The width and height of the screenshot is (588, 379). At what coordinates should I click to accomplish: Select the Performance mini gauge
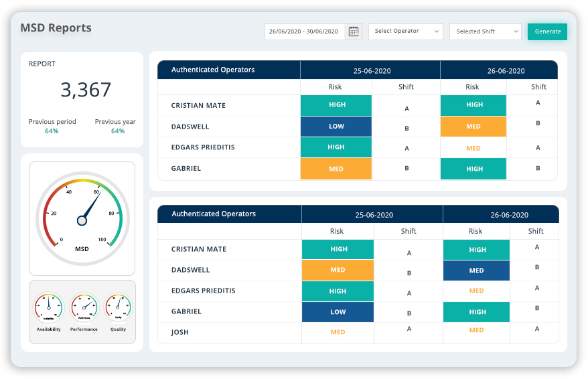point(84,308)
